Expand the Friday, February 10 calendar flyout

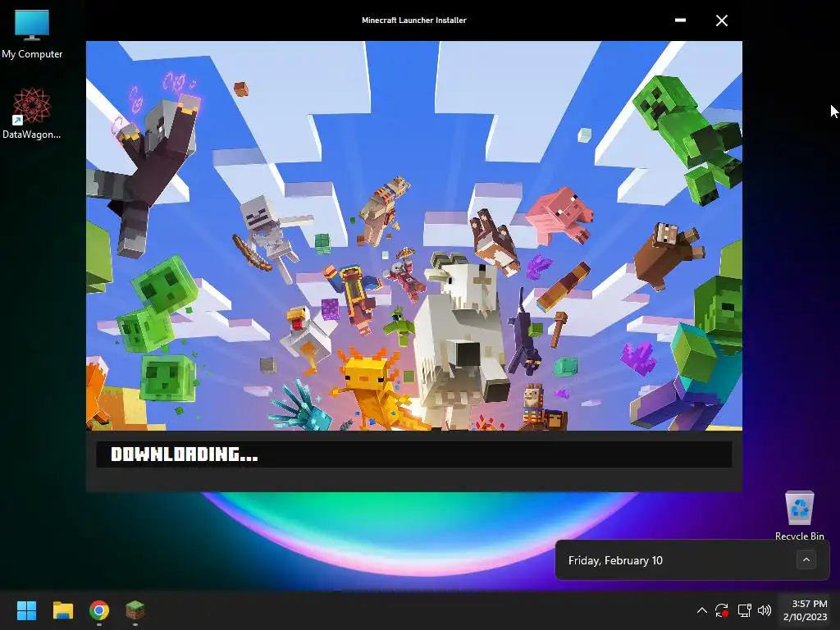(806, 559)
